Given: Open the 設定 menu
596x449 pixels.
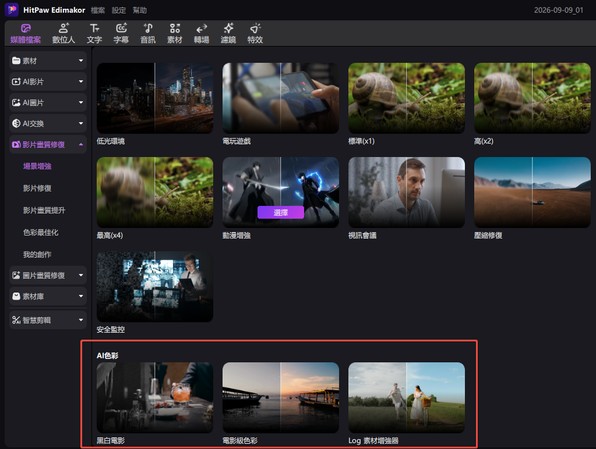Looking at the screenshot, I should coord(119,10).
